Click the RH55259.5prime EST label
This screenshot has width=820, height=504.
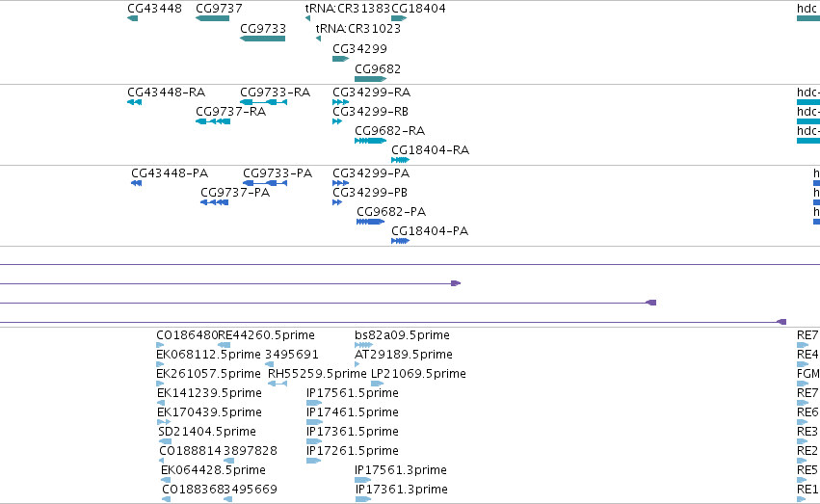point(317,374)
